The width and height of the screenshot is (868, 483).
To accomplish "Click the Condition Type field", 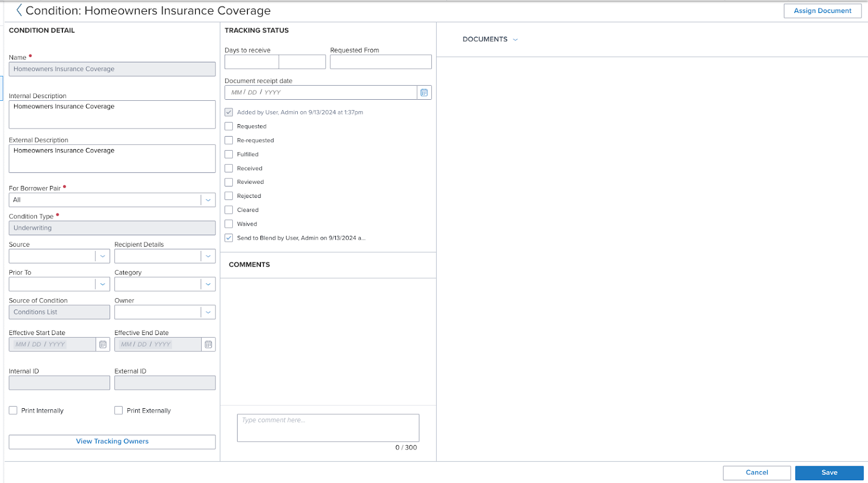I will coord(112,228).
